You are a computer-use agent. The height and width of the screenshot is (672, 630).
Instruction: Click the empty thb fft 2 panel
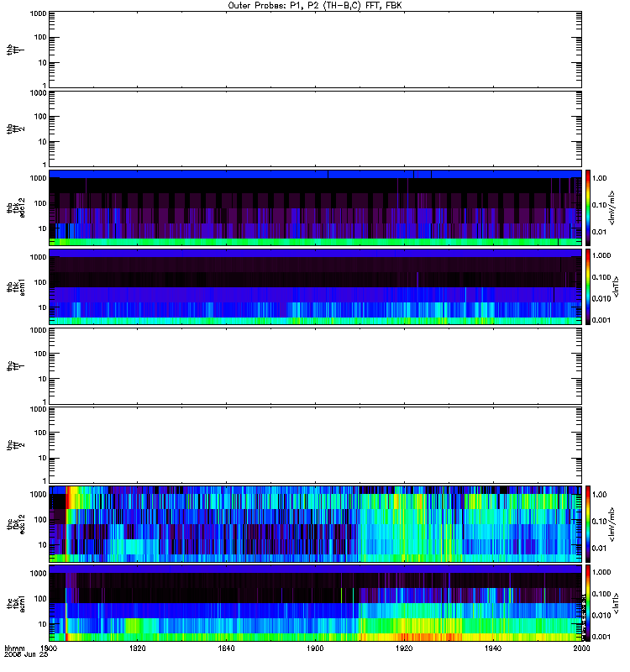(x=315, y=129)
